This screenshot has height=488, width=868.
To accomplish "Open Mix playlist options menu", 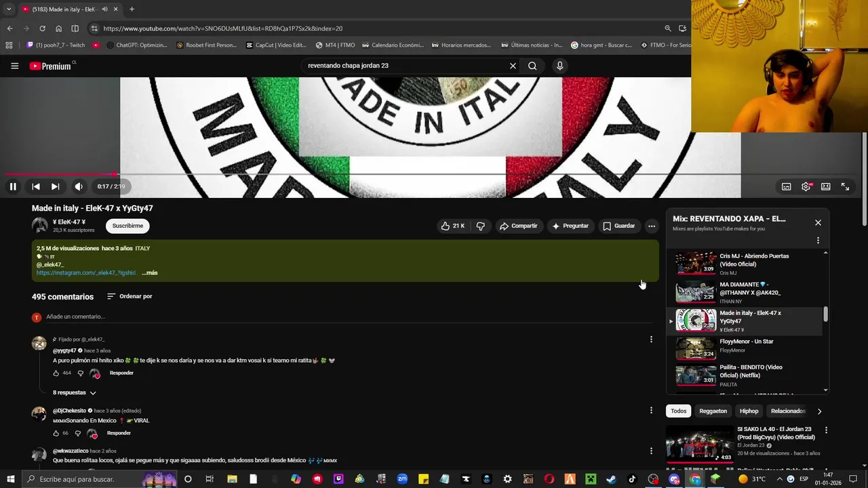I will coord(818,240).
